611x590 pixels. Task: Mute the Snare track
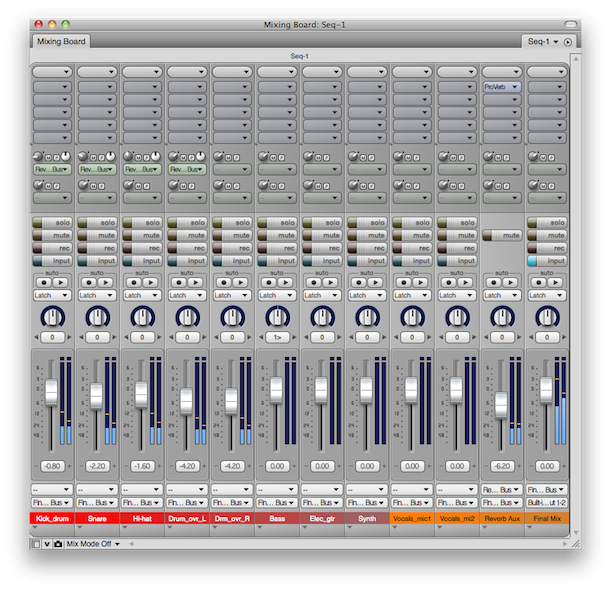click(x=97, y=235)
